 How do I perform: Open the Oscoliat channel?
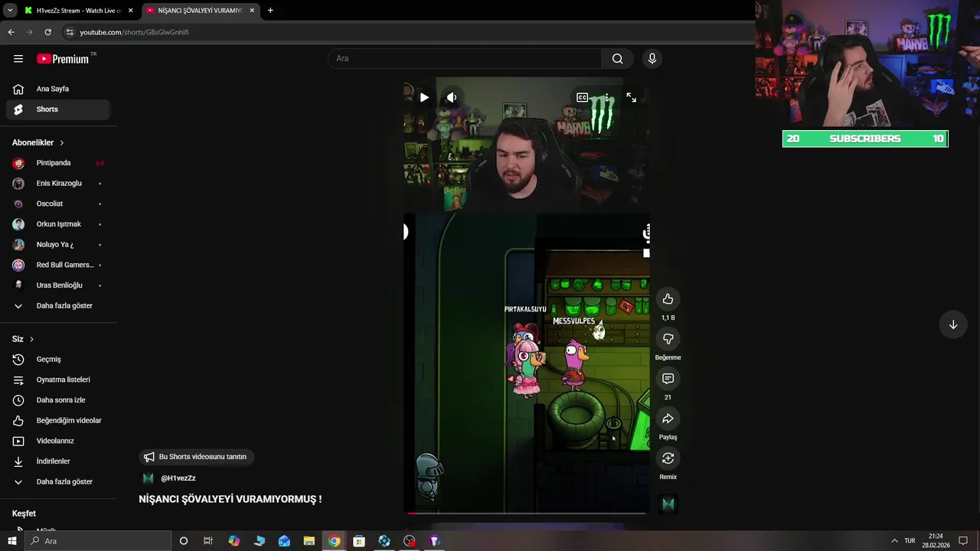(x=58, y=204)
